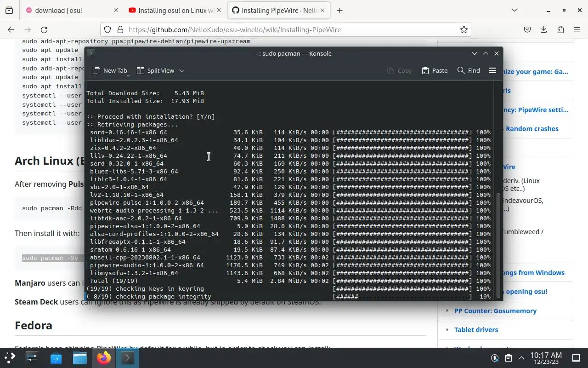
Task: Switch to Firefox via taskbar icon
Action: point(104,357)
